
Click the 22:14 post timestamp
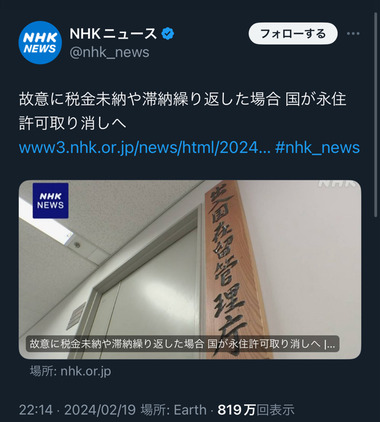pos(36,410)
